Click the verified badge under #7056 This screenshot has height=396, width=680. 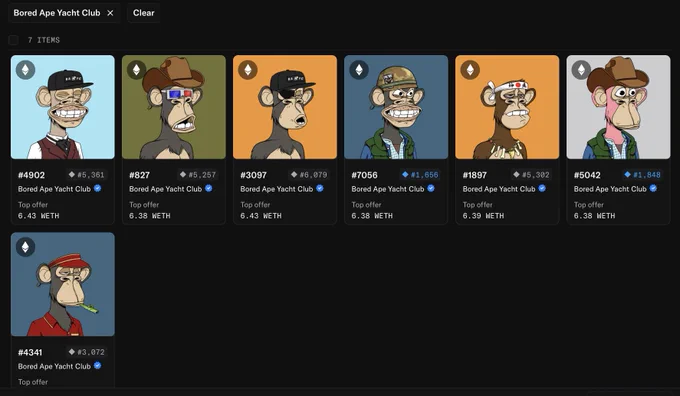tap(431, 188)
